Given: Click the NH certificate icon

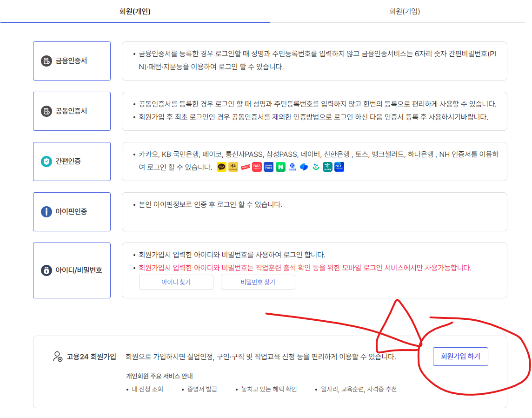Looking at the screenshot, I should pos(339,167).
